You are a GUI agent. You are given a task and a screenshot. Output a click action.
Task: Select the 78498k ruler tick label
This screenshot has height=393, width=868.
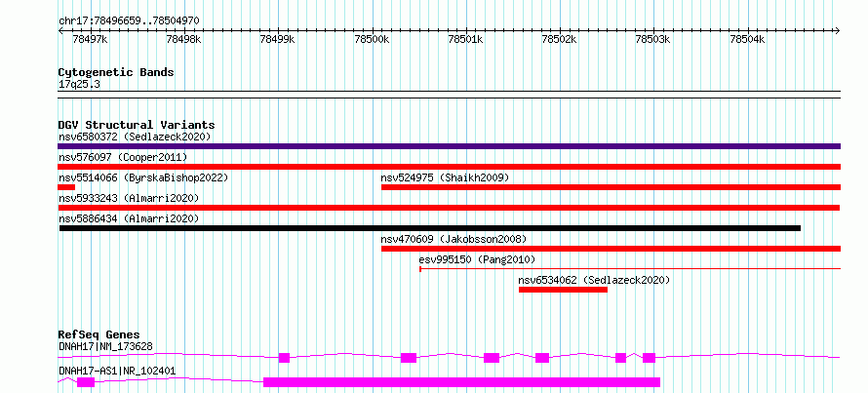(183, 39)
